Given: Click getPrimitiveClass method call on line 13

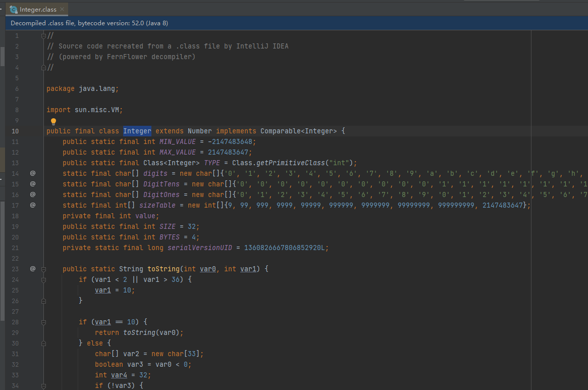Looking at the screenshot, I should (290, 163).
